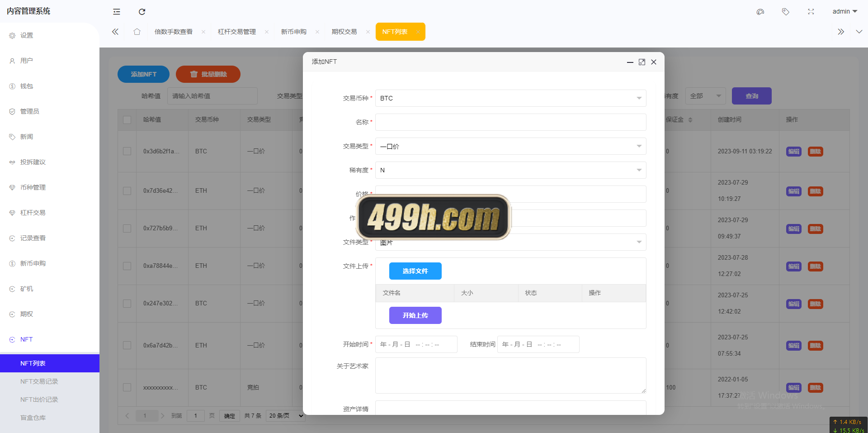
Task: Open 用户 in sidebar
Action: [x=50, y=61]
